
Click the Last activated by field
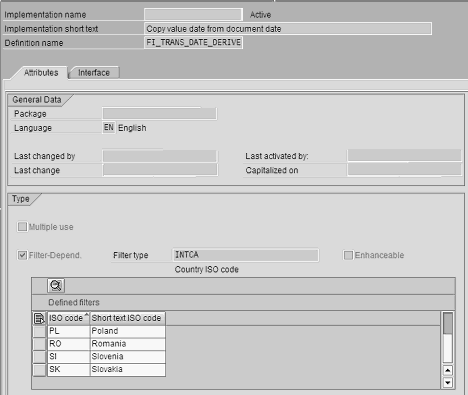coord(404,156)
